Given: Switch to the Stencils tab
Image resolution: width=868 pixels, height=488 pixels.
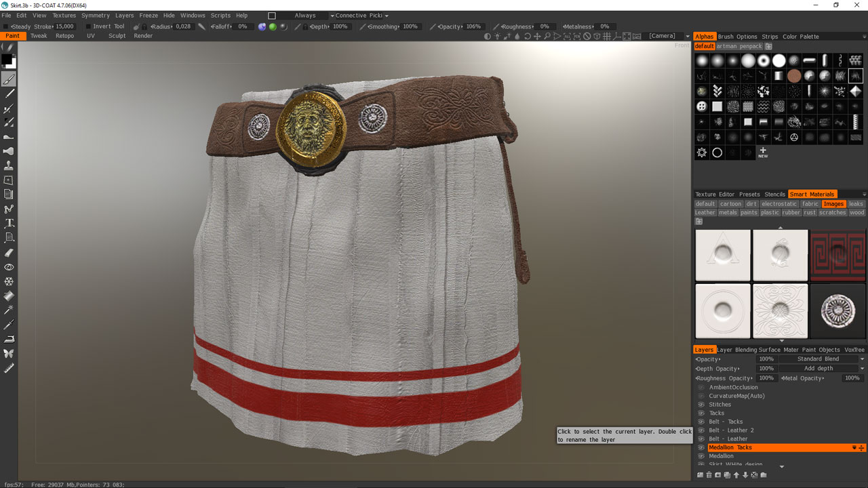Looking at the screenshot, I should 775,195.
